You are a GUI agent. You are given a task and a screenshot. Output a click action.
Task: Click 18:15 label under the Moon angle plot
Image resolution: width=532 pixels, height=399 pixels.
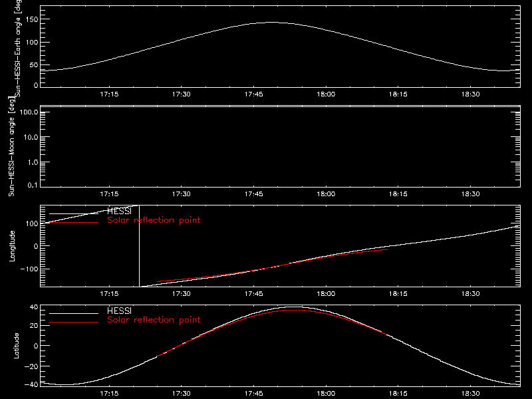pos(398,194)
